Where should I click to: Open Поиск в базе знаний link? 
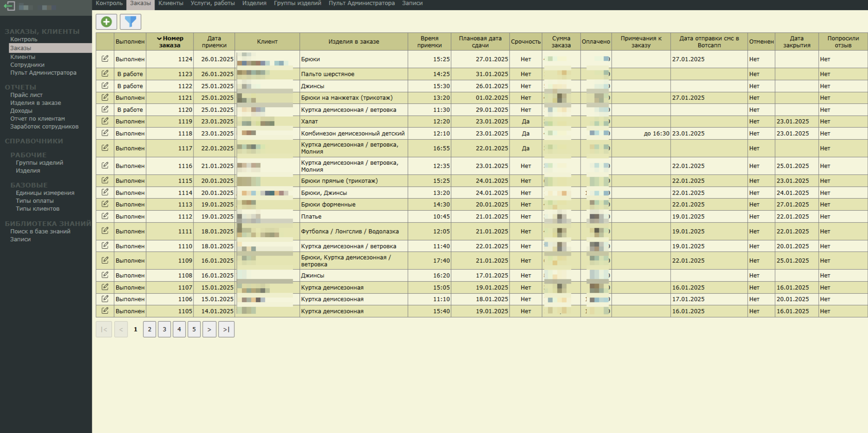(x=40, y=232)
